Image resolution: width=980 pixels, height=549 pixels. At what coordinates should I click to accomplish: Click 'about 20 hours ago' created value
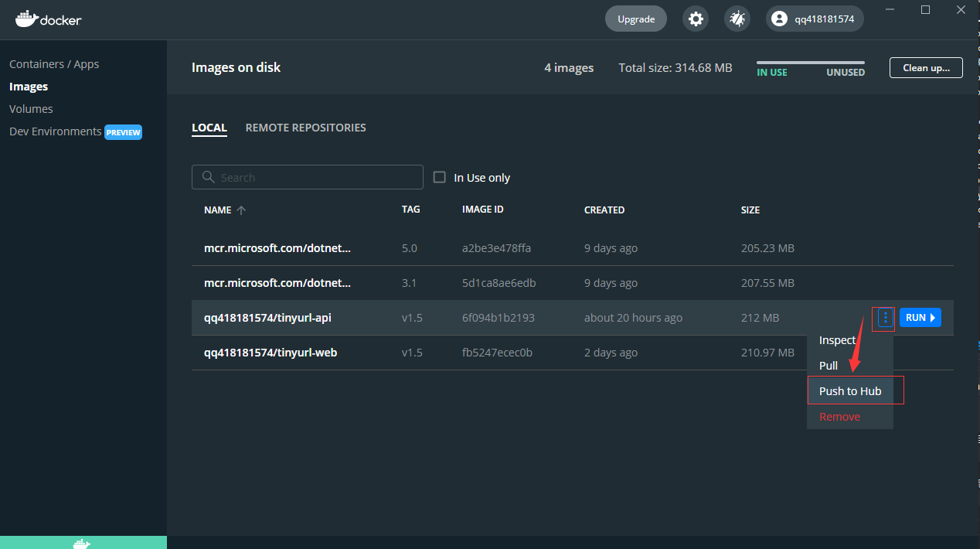(633, 318)
